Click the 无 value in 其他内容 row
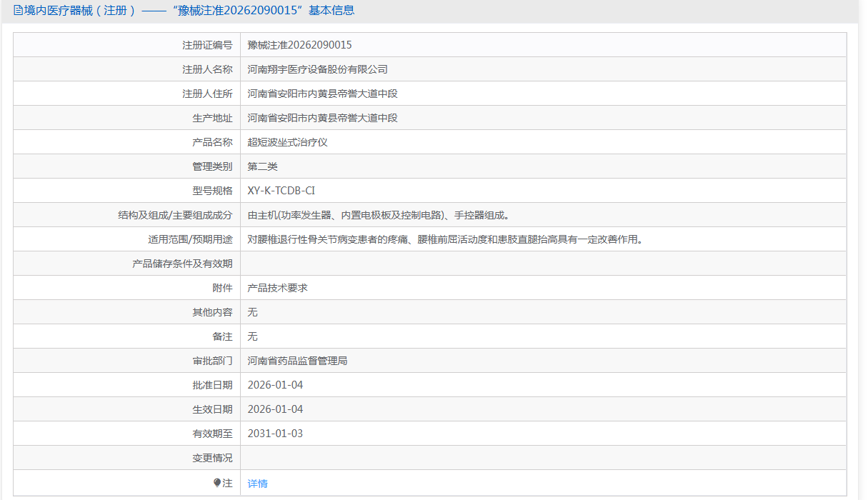 pyautogui.click(x=252, y=312)
